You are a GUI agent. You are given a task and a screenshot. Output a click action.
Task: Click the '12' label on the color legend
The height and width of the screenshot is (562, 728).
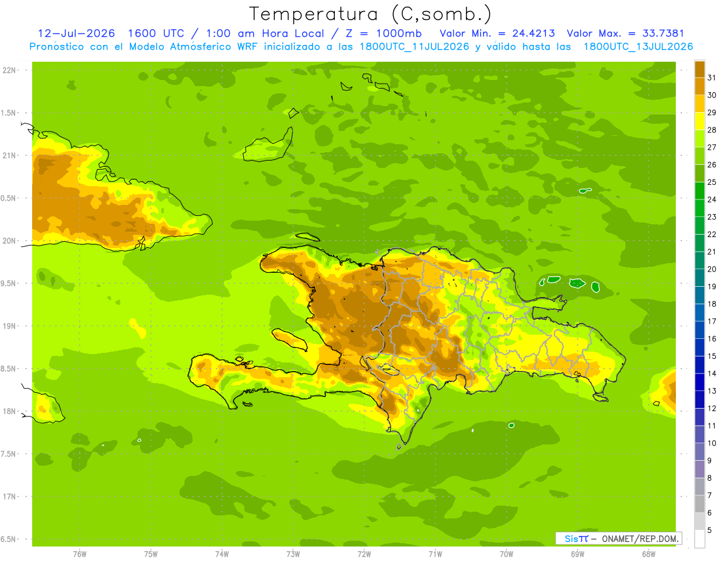pos(712,409)
